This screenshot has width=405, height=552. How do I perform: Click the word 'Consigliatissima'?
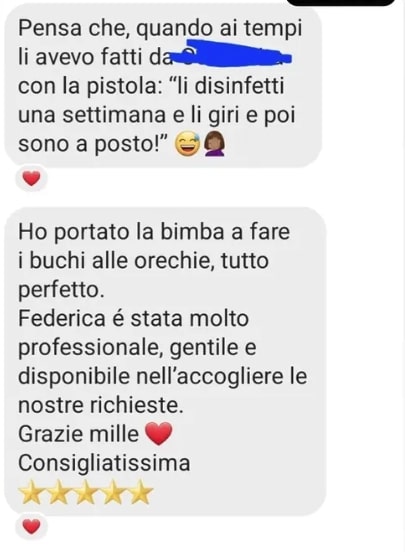pyautogui.click(x=104, y=463)
